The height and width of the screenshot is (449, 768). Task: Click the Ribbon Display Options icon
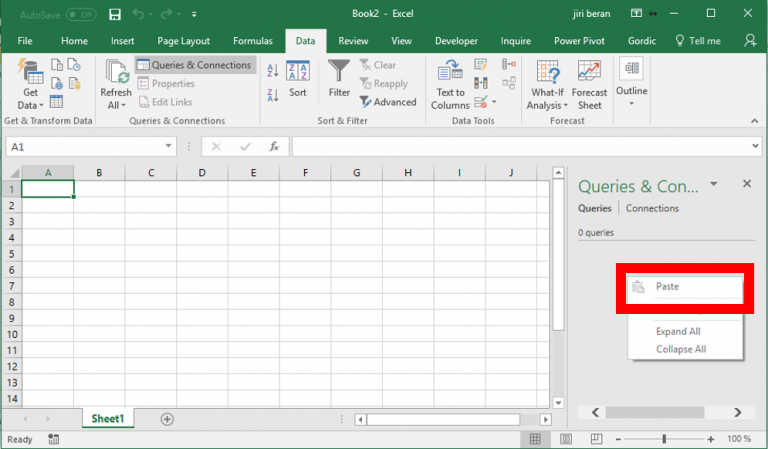636,14
